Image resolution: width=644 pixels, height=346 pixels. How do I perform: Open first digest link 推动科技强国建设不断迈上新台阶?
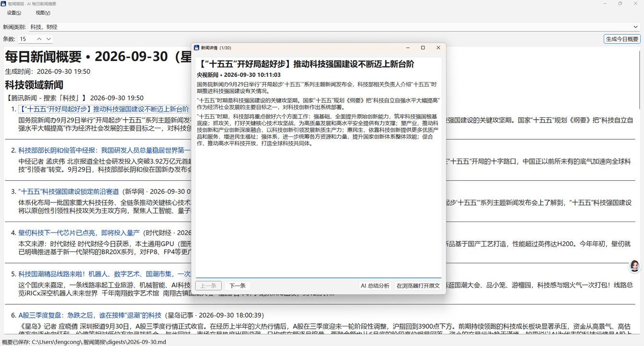[x=104, y=109]
